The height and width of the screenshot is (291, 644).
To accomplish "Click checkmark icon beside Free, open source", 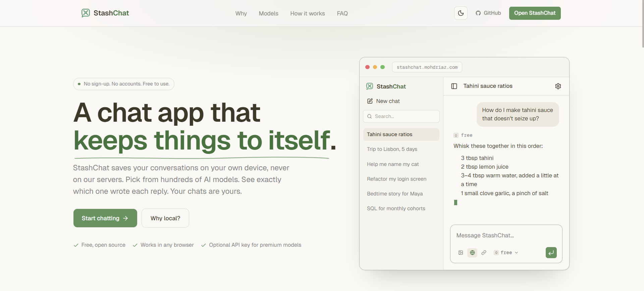I will (x=76, y=245).
